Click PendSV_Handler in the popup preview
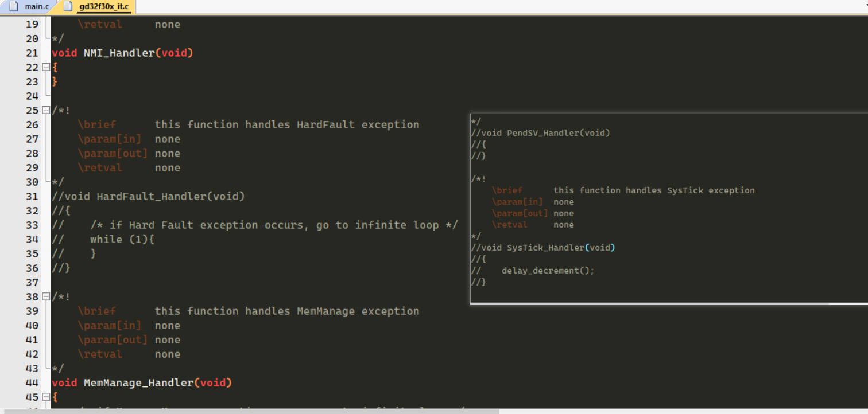 pos(542,133)
